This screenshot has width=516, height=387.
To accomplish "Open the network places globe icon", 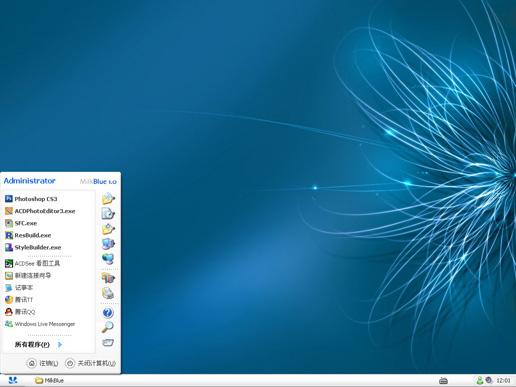I will coord(108,259).
